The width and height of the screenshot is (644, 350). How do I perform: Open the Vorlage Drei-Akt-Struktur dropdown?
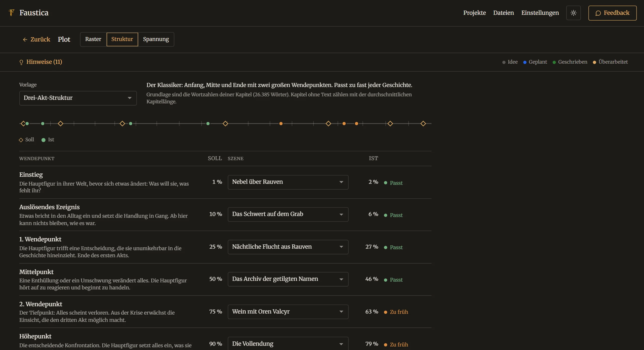pyautogui.click(x=78, y=98)
